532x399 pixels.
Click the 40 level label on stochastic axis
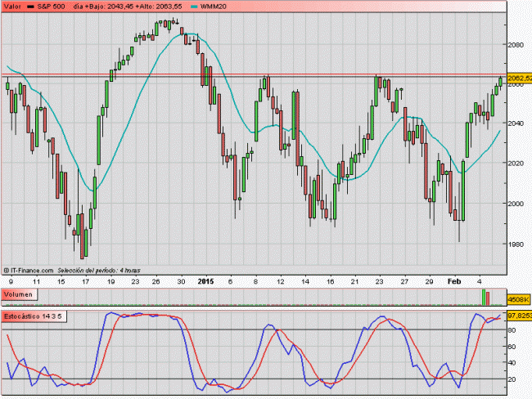click(512, 363)
